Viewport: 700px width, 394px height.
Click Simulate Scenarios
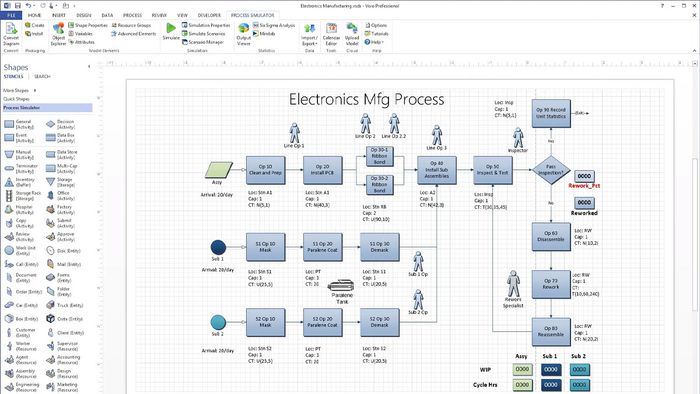tap(203, 33)
